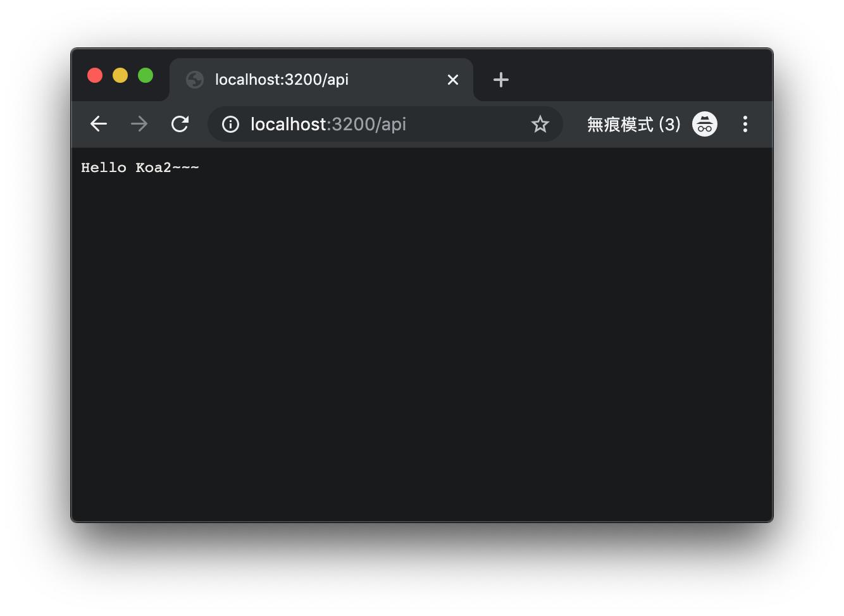Open the Chrome three-dot menu
This screenshot has width=844, height=616.
tap(745, 124)
